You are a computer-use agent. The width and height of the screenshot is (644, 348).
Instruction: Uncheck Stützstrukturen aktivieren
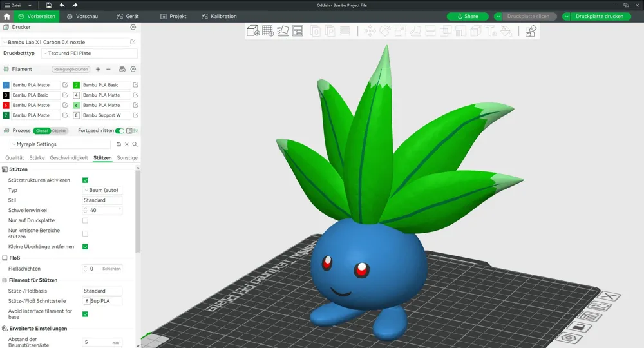point(86,180)
